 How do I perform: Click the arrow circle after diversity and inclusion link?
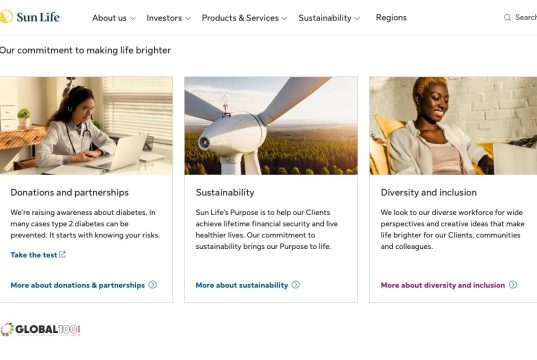pyautogui.click(x=513, y=285)
